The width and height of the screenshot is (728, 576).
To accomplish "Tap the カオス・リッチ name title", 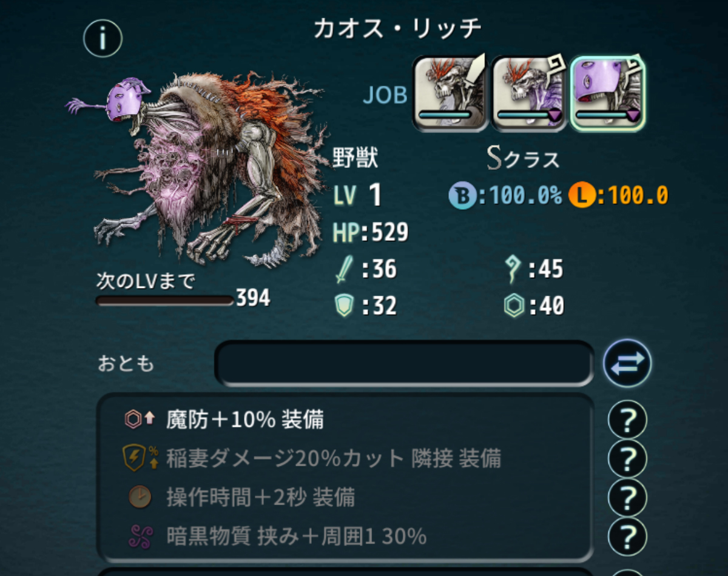I will 397,28.
